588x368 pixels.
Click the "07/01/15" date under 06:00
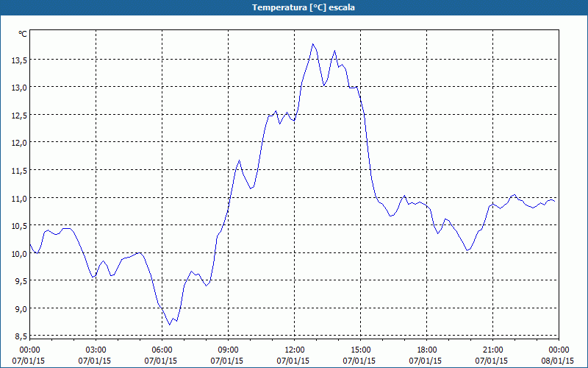click(161, 361)
